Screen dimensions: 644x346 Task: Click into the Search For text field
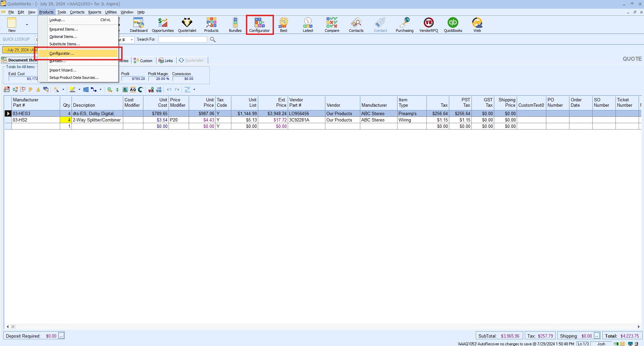click(183, 40)
